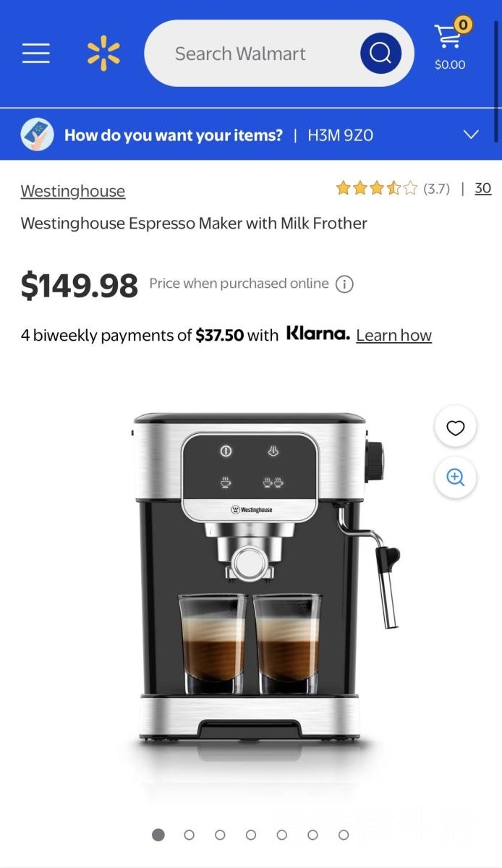This screenshot has width=502, height=868.
Task: Click the star rating (3.7)
Action: pos(393,189)
